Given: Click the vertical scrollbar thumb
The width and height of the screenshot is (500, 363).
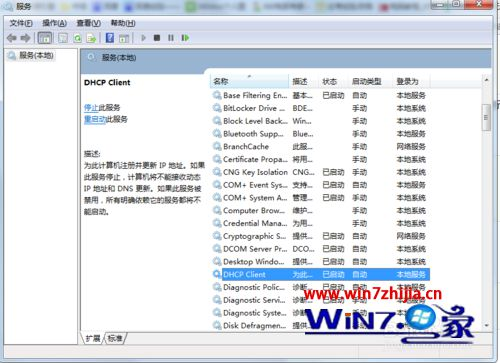Looking at the screenshot, I should [486, 117].
